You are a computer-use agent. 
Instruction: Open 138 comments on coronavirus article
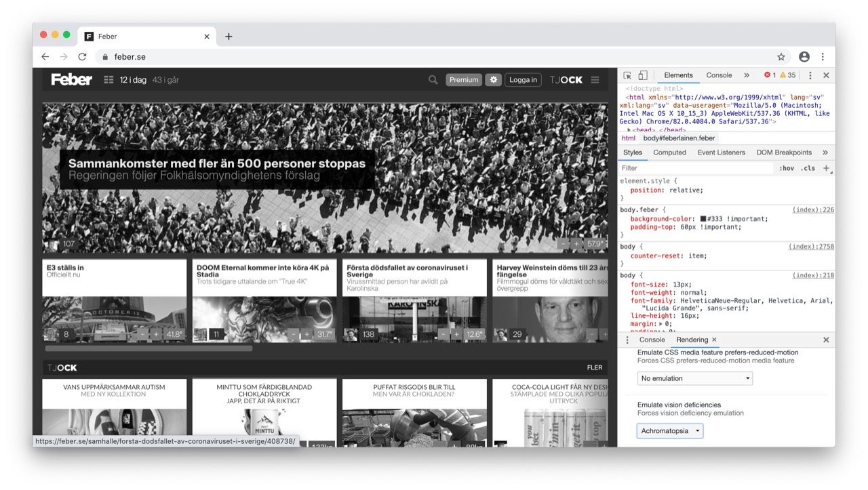pyautogui.click(x=369, y=334)
